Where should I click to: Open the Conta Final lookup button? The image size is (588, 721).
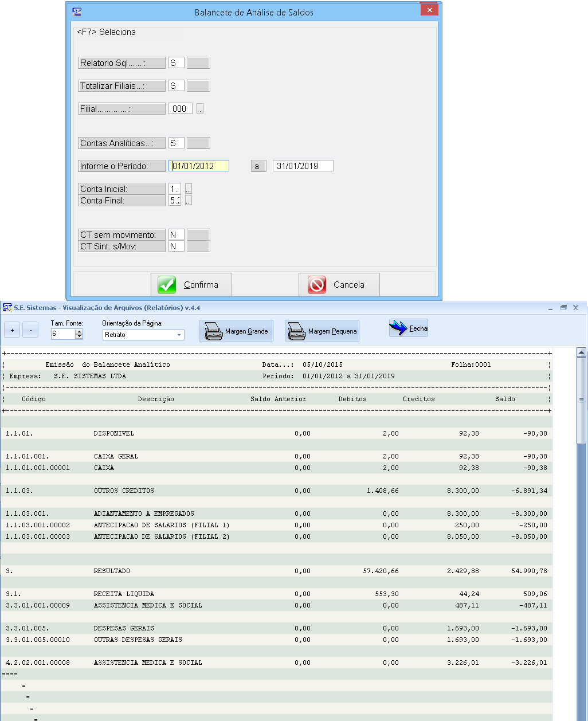188,201
